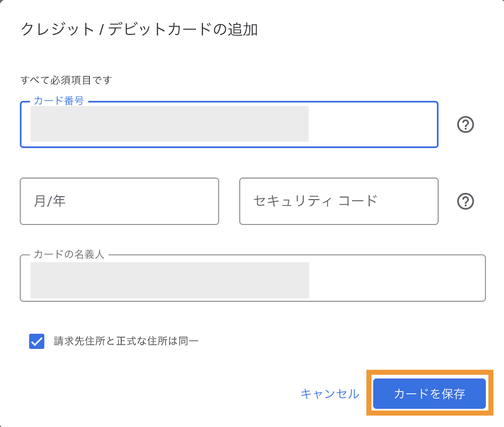Click the カードを保存 button
This screenshot has height=427, width=504.
tap(429, 394)
